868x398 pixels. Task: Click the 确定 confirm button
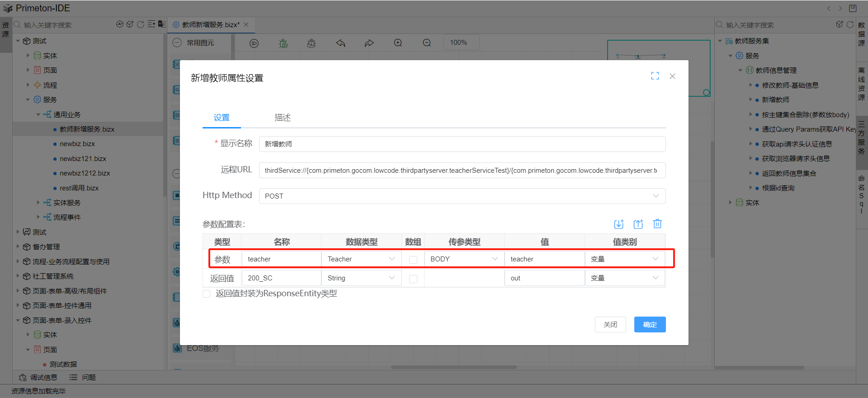650,325
